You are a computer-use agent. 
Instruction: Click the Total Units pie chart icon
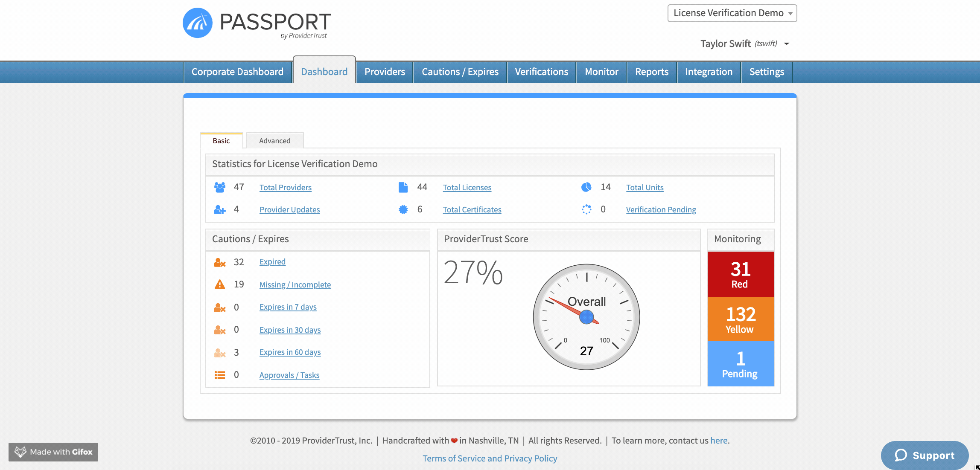click(x=586, y=187)
